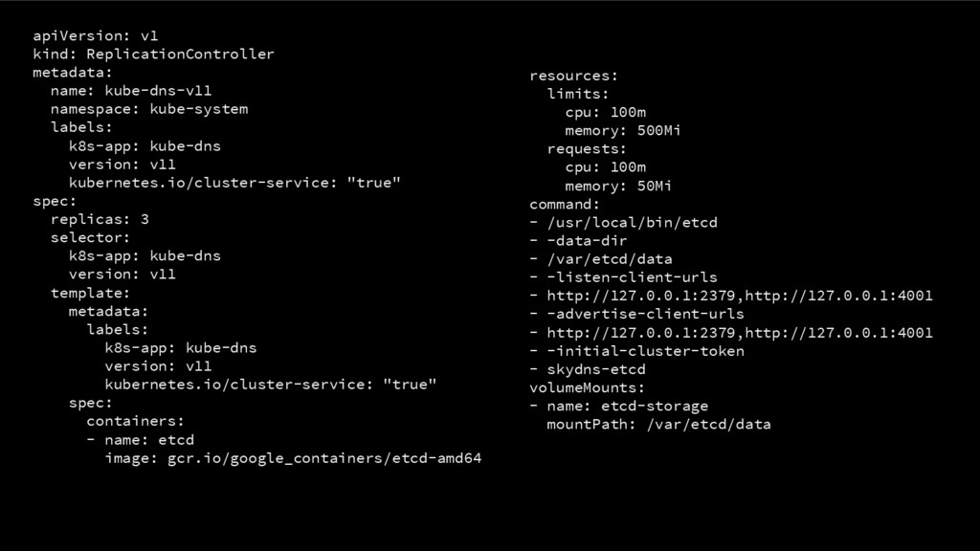Click the '-listen-client-urls' argument

[x=623, y=277]
